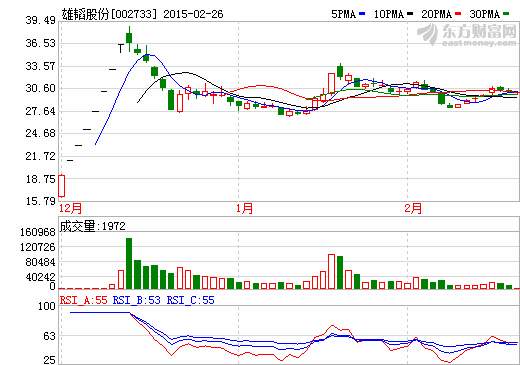The image size is (520, 365).
Task: Click the highest green candlestick at the December peak
Action: (129, 38)
